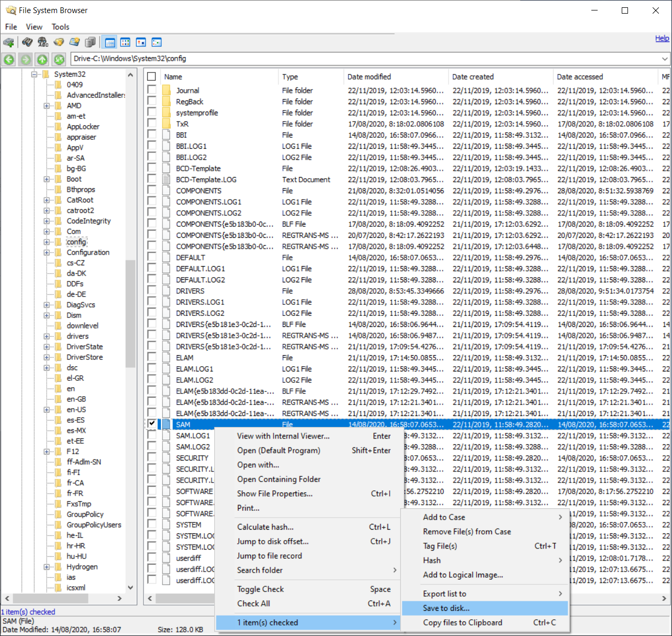This screenshot has width=672, height=636.
Task: Expand the Boot tree node
Action: coord(47,179)
